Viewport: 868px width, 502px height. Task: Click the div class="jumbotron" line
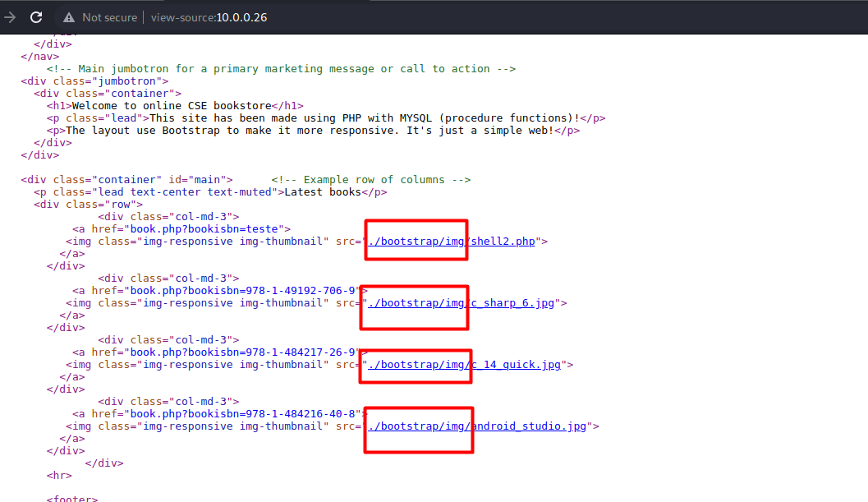94,81
